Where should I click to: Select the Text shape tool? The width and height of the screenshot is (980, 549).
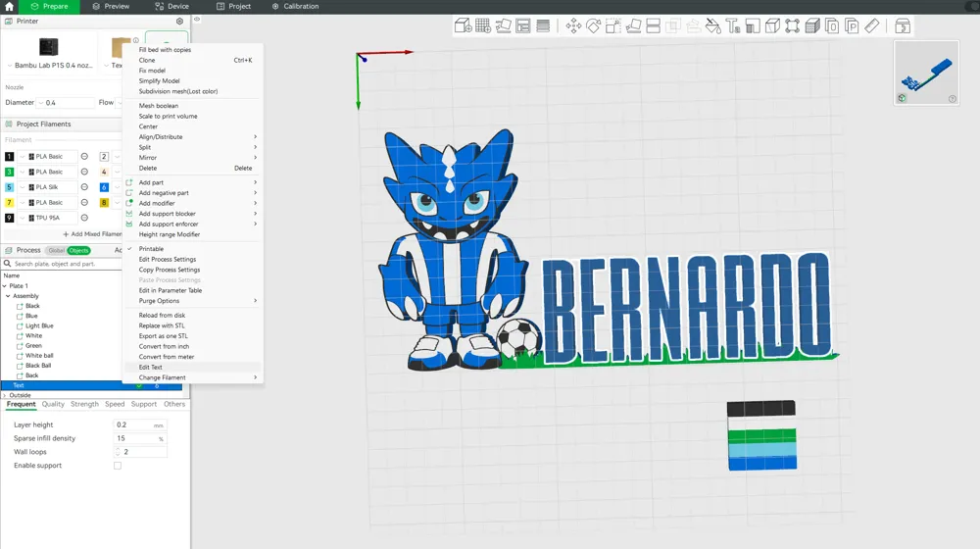733,25
